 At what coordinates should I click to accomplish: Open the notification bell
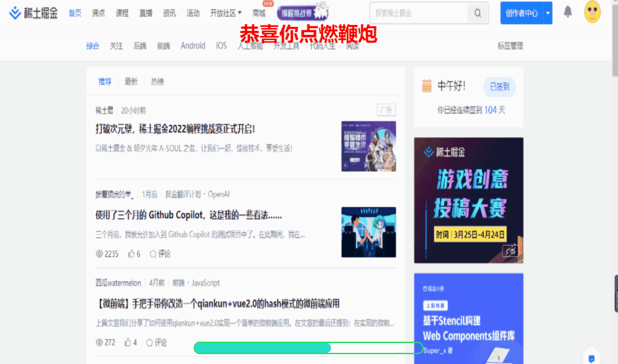pyautogui.click(x=567, y=12)
